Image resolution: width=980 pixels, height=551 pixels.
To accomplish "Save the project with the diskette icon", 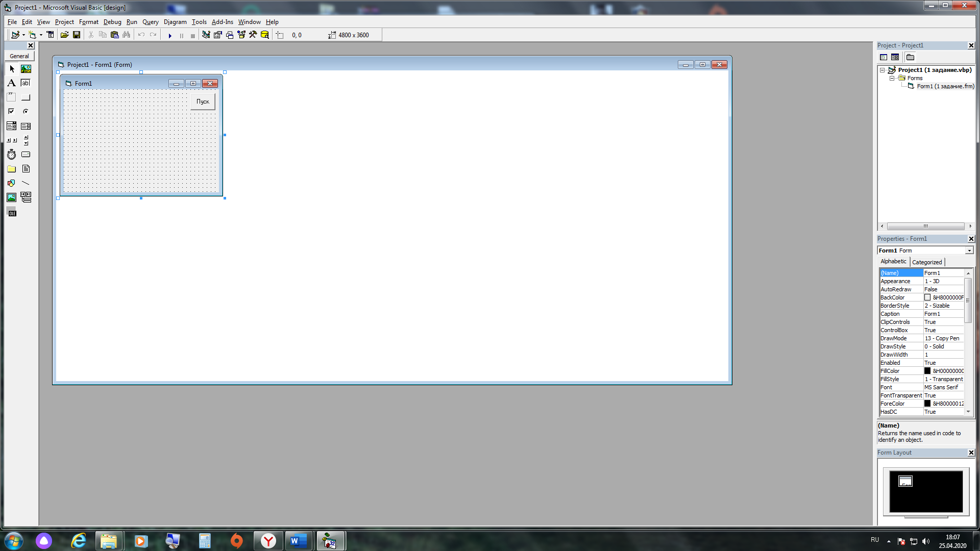I will point(77,35).
